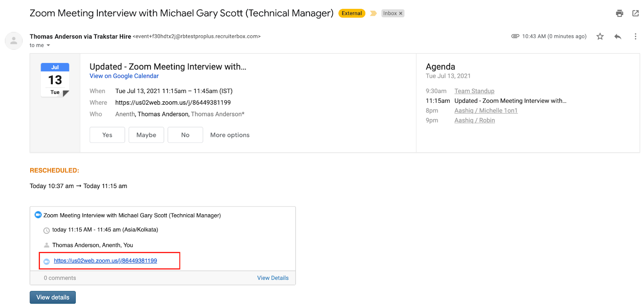This screenshot has height=306, width=644.
Task: Click the Agenda heading
Action: [440, 67]
